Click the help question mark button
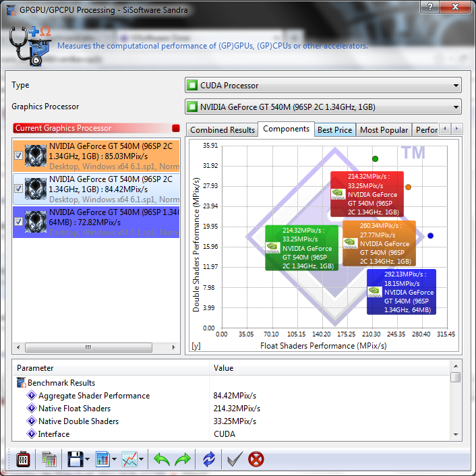This screenshot has height=476, width=476. pos(430,7)
